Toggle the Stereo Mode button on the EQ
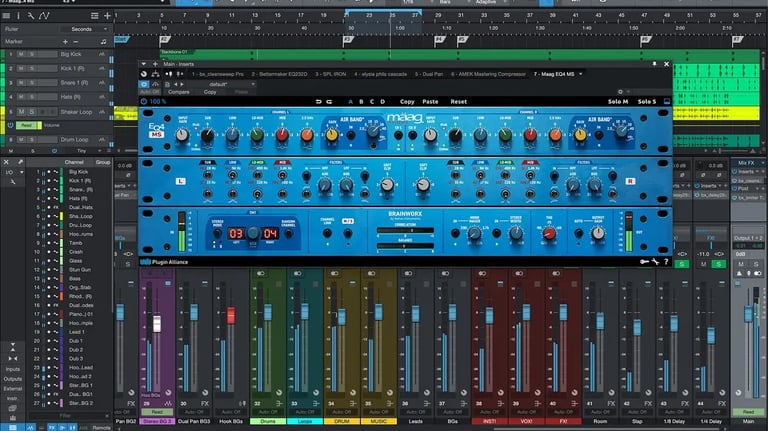768x431 pixels. pos(217,234)
